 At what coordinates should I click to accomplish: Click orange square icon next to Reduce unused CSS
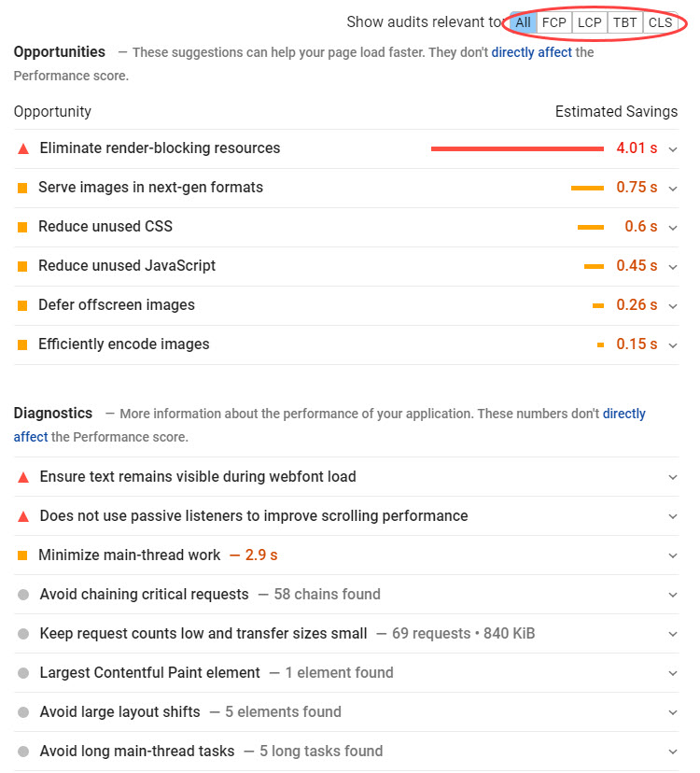pos(22,227)
